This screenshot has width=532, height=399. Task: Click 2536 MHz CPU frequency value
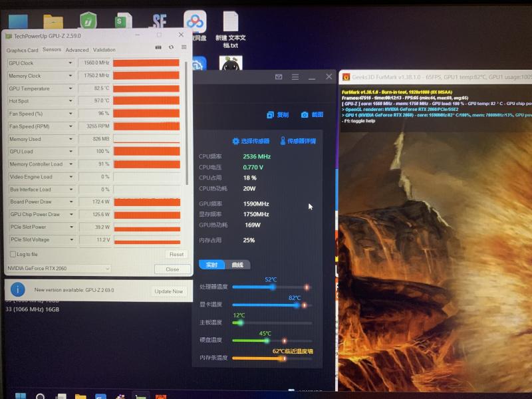click(x=257, y=156)
